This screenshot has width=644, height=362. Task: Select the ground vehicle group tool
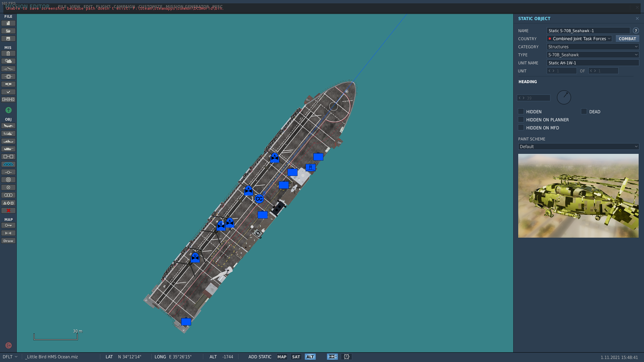click(8, 149)
